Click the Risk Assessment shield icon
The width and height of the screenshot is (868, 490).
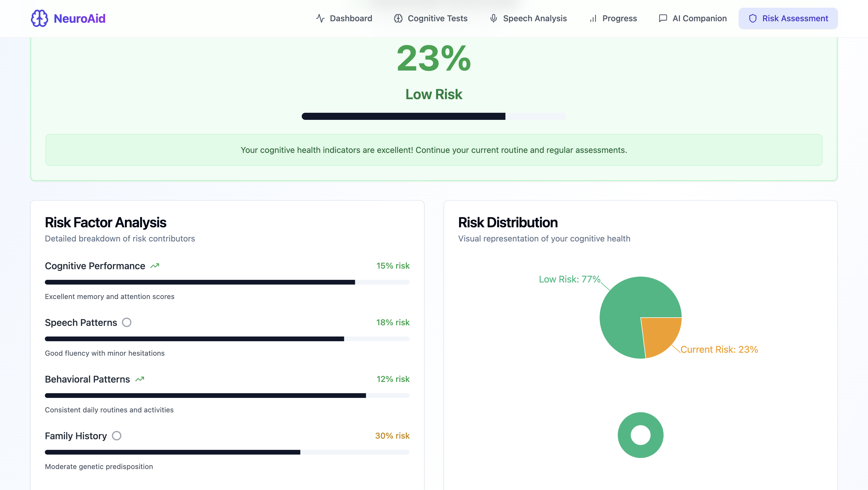(753, 18)
